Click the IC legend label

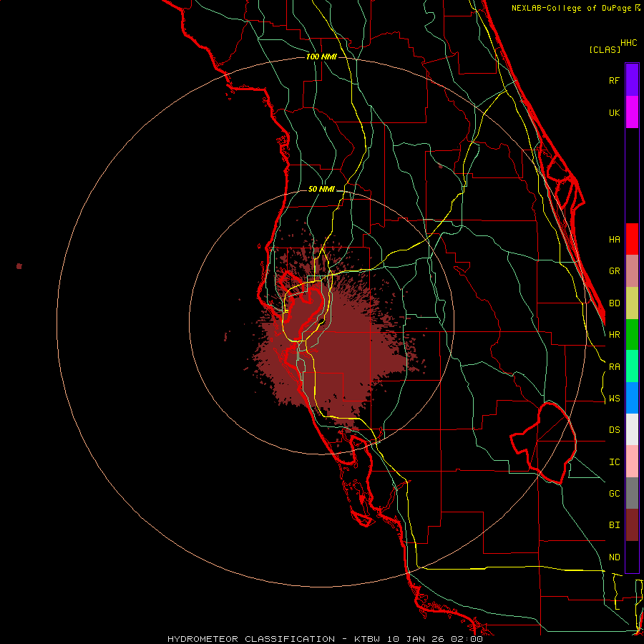[x=614, y=462]
